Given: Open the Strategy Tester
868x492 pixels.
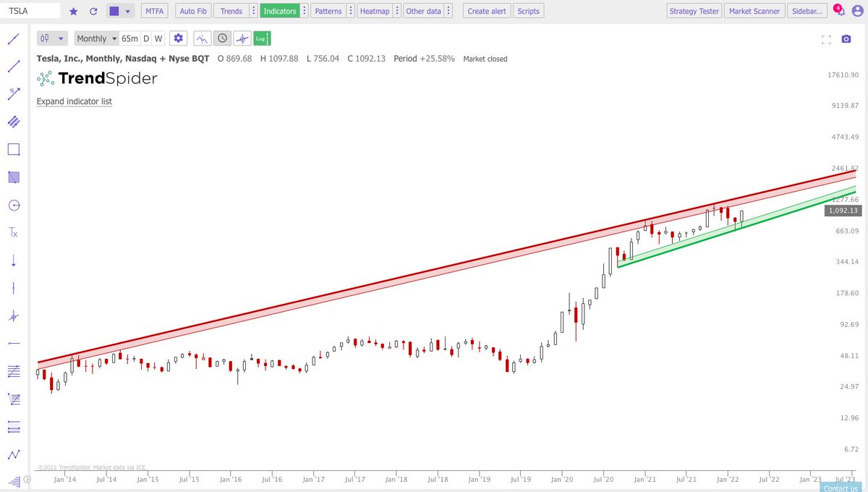Looking at the screenshot, I should click(x=693, y=12).
